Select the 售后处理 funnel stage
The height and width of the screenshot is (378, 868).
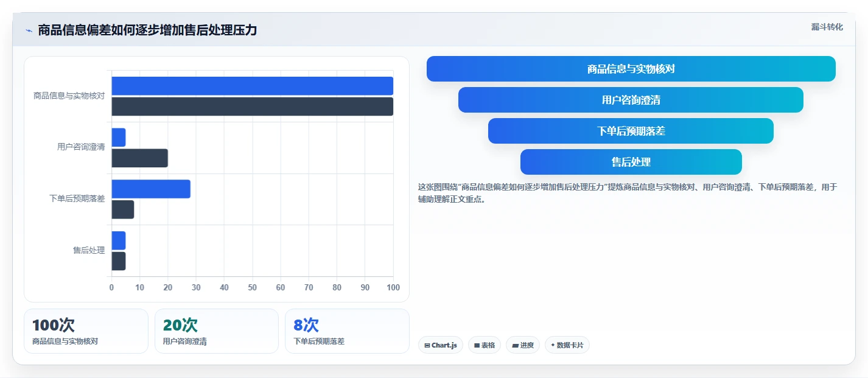631,162
